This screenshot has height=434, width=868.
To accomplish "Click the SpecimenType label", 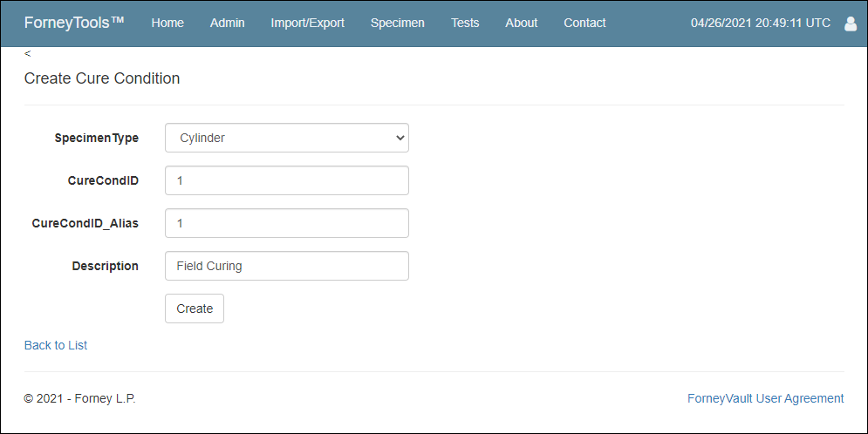I will click(x=96, y=139).
